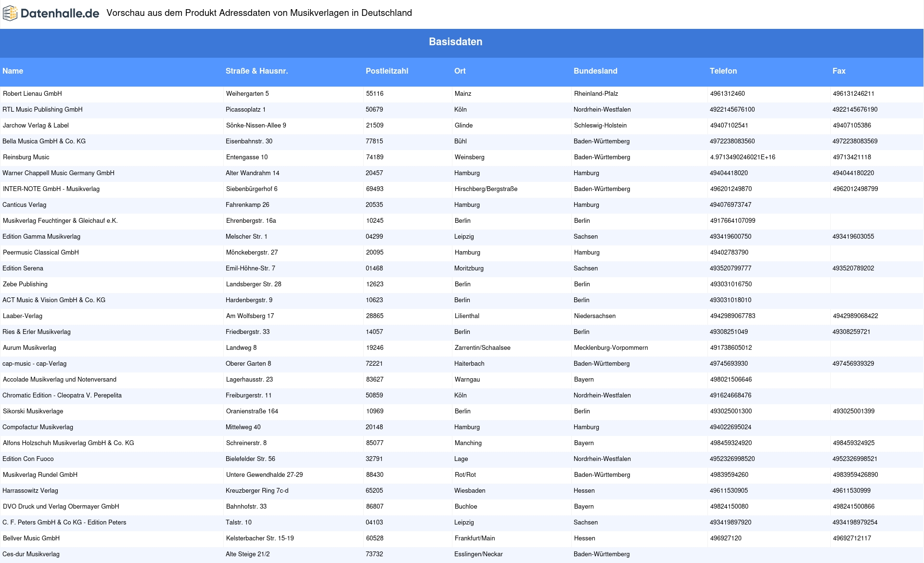The width and height of the screenshot is (924, 563).
Task: Click INTER-NOTE GmbH - Musikverlag
Action: (51, 189)
